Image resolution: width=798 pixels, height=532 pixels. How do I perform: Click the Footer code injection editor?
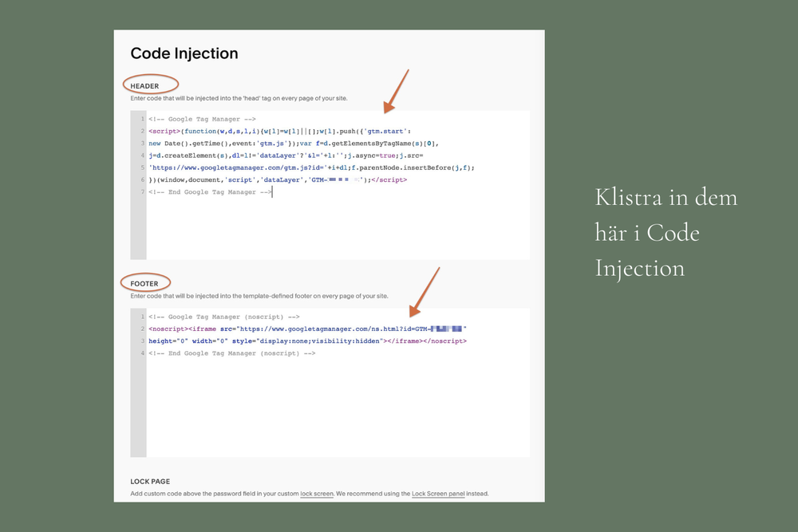330,383
